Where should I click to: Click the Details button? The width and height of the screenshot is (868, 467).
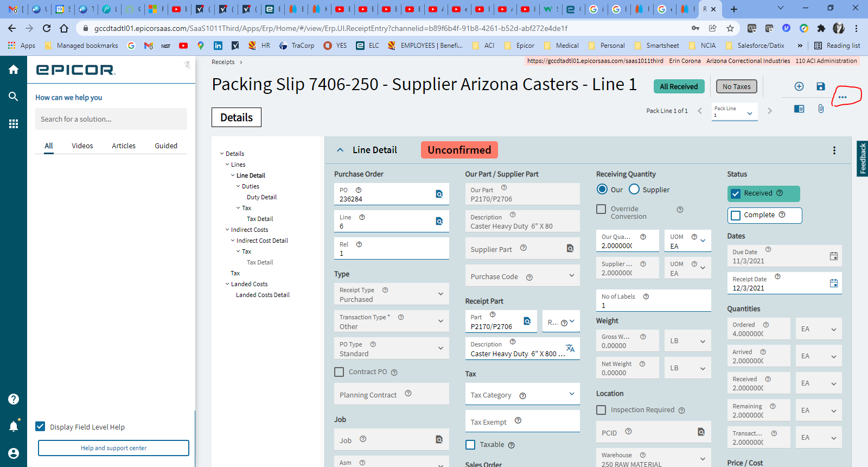[x=237, y=117]
